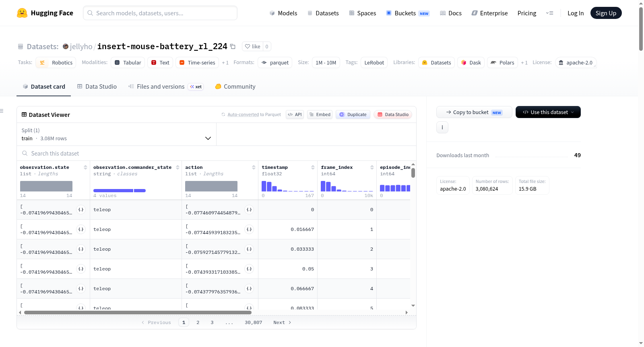This screenshot has width=644, height=347.
Task: Sort by the timestamp column arrows
Action: (313, 167)
